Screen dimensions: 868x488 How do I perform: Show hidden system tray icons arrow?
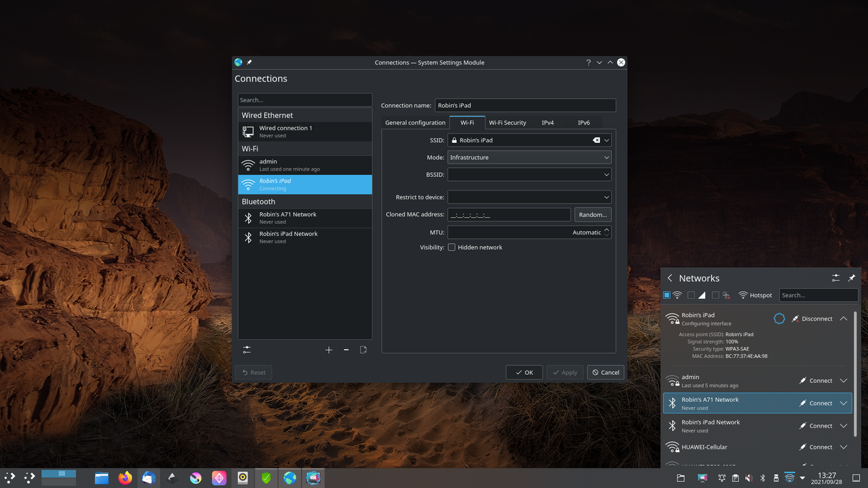(803, 478)
